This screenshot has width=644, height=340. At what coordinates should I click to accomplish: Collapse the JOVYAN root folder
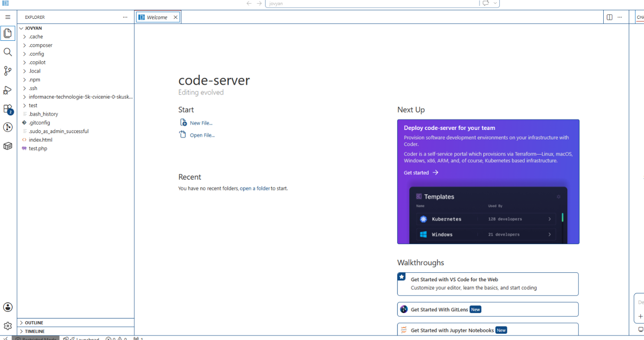(x=75, y=28)
